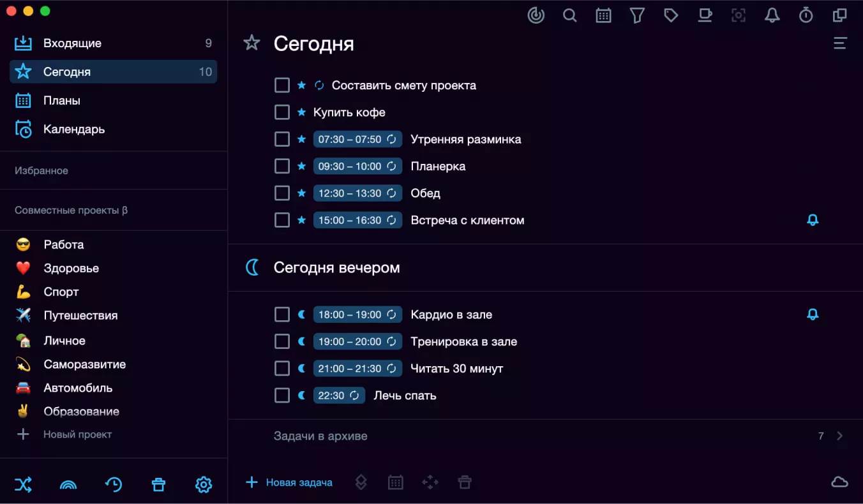This screenshot has height=504, width=863.
Task: Click the delete bin icon in bottom task bar
Action: [465, 482]
